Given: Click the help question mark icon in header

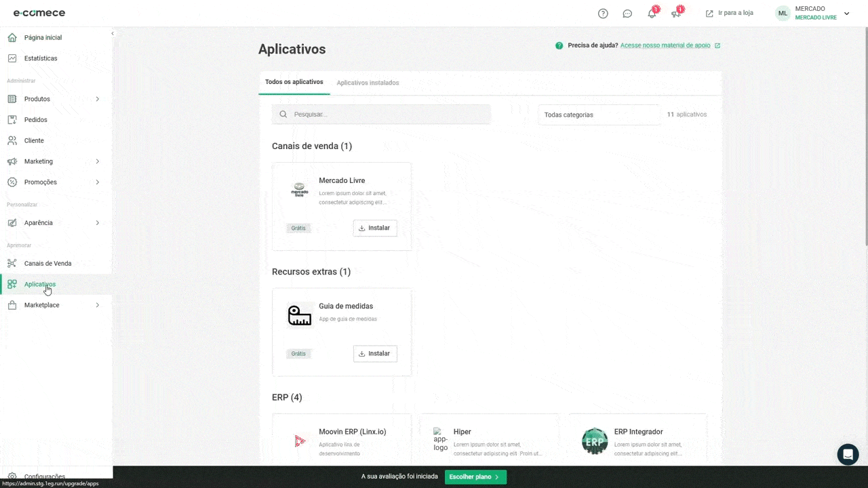Looking at the screenshot, I should (603, 14).
